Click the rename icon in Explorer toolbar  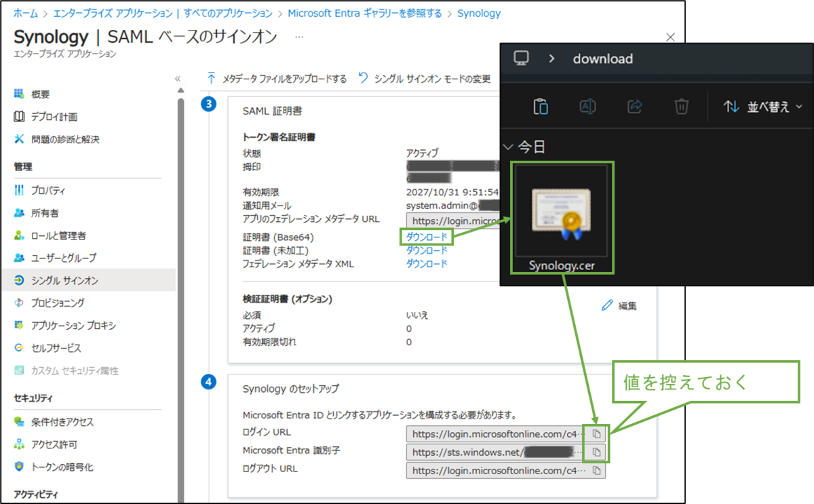587,106
